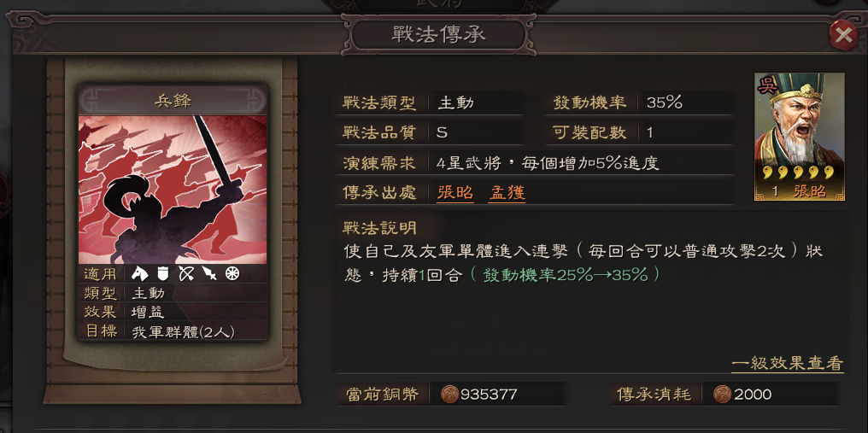The width and height of the screenshot is (868, 433).
Task: Open the 孟獲 link in 傳承出處
Action: pos(507,193)
